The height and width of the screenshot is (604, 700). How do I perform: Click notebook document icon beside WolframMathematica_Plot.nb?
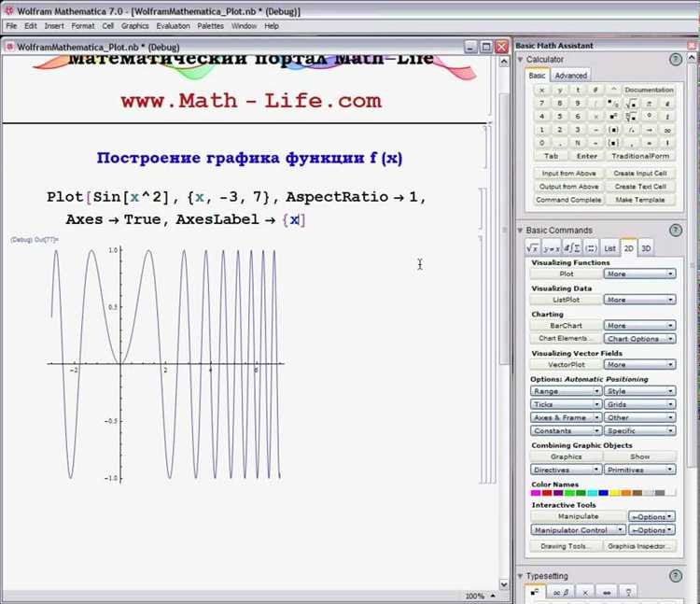(10, 47)
